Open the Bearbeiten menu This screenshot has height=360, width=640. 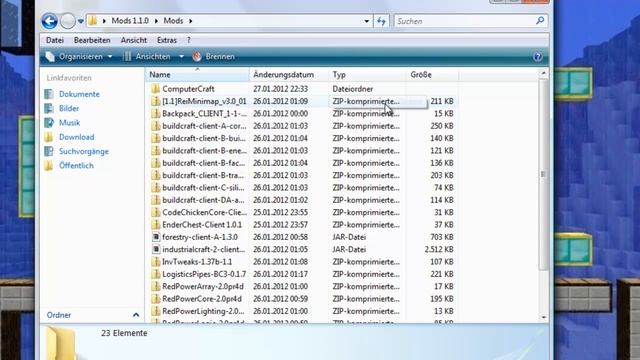pos(92,40)
